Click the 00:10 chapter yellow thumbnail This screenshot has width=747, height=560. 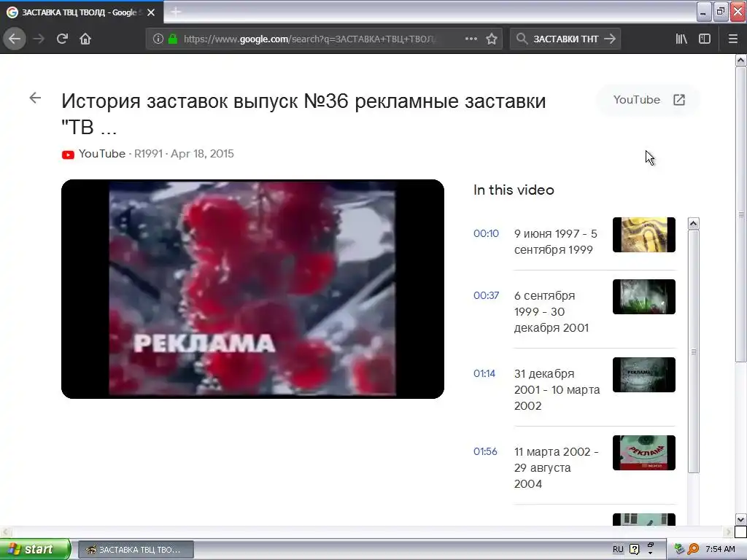click(x=643, y=235)
